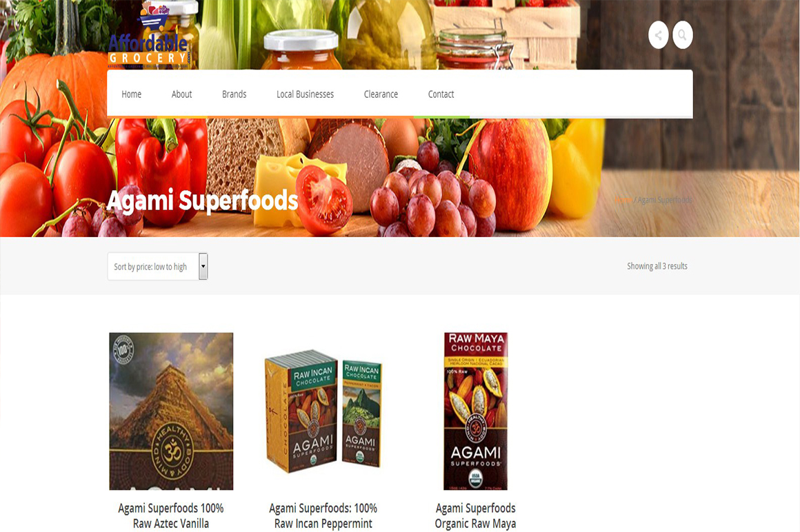Click the 'Agami Superfoods 100% Raw Aztec Vanilla' title
The width and height of the screenshot is (800, 532).
pos(171,515)
